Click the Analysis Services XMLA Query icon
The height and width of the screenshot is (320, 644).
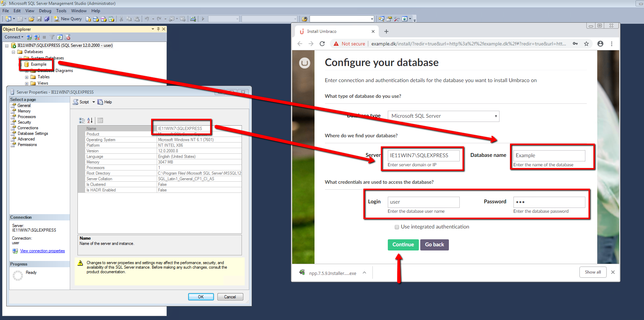[111, 19]
